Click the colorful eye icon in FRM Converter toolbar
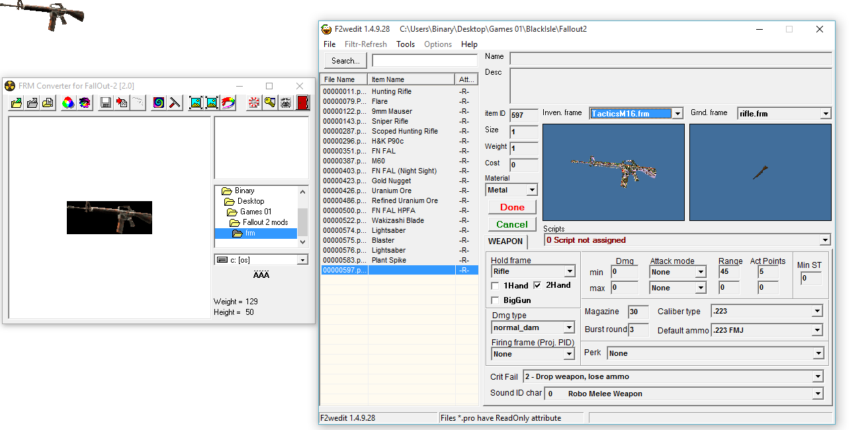This screenshot has width=868, height=430. pyautogui.click(x=84, y=103)
